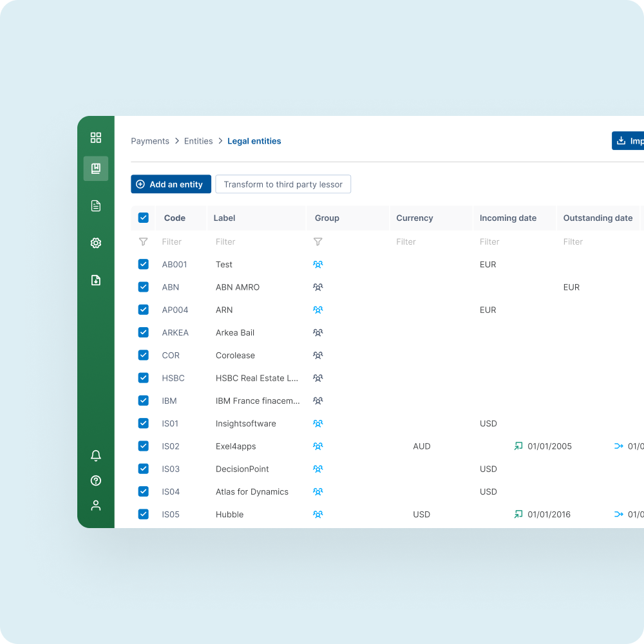Screen dimensions: 644x644
Task: Click group icon in ABN AMRO row
Action: coord(318,287)
